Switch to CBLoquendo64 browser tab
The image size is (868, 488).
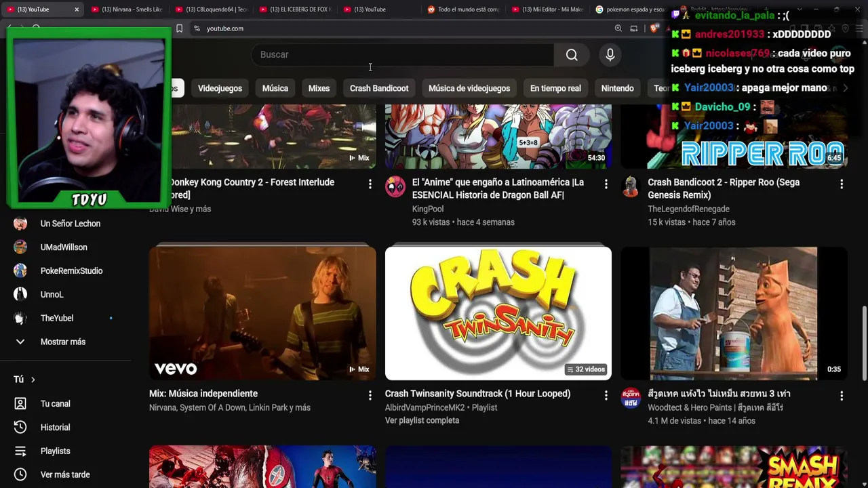click(x=210, y=9)
